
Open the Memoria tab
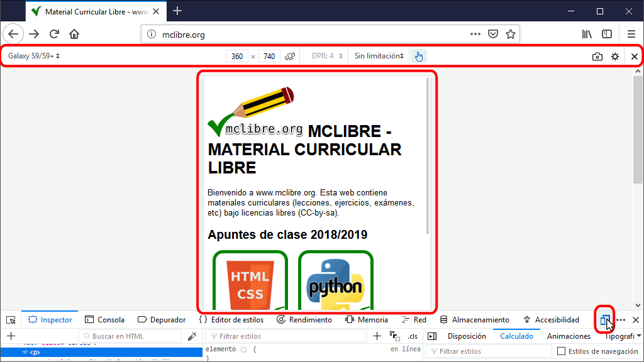(x=367, y=320)
